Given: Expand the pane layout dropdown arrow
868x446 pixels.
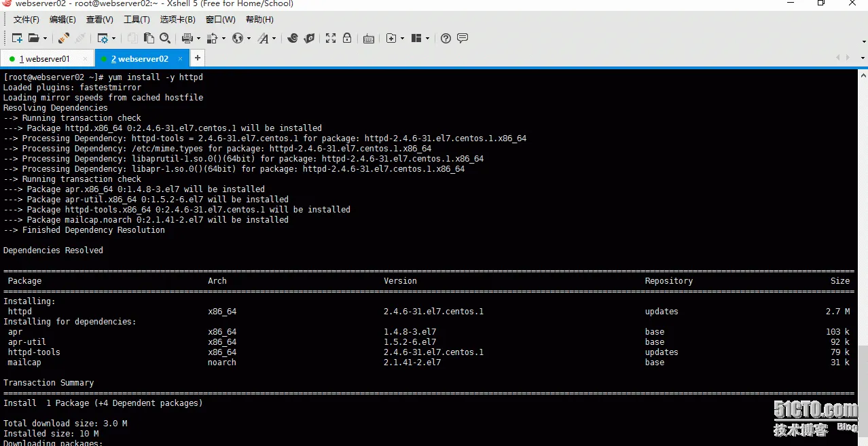Looking at the screenshot, I should (428, 39).
